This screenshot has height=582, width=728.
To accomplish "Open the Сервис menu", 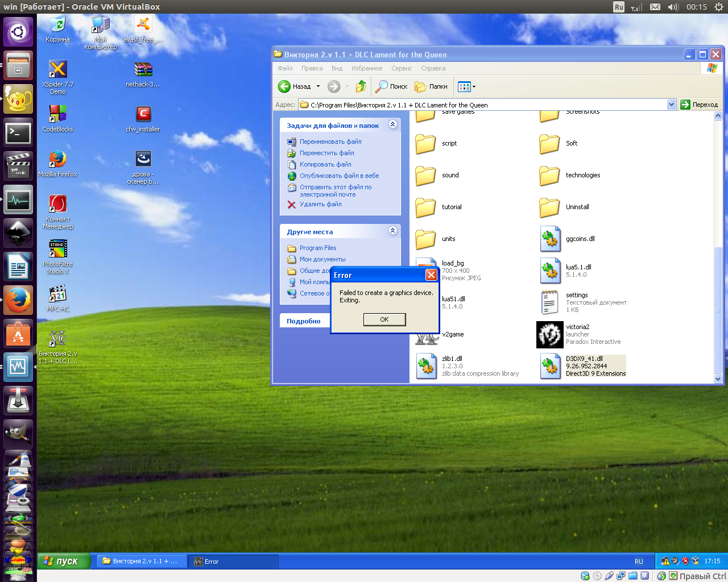I will click(x=402, y=68).
